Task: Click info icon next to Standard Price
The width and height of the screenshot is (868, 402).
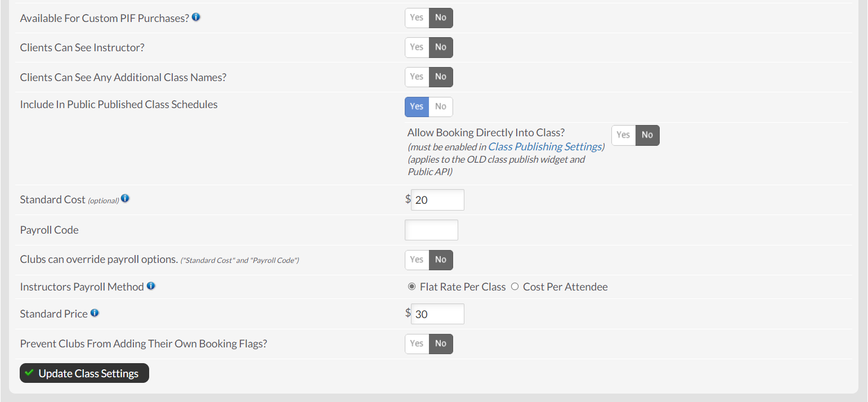Action: pos(95,313)
